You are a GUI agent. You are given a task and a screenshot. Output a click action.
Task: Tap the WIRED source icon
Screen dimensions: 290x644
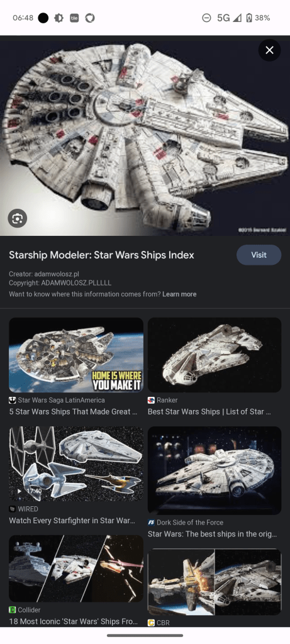pos(13,509)
